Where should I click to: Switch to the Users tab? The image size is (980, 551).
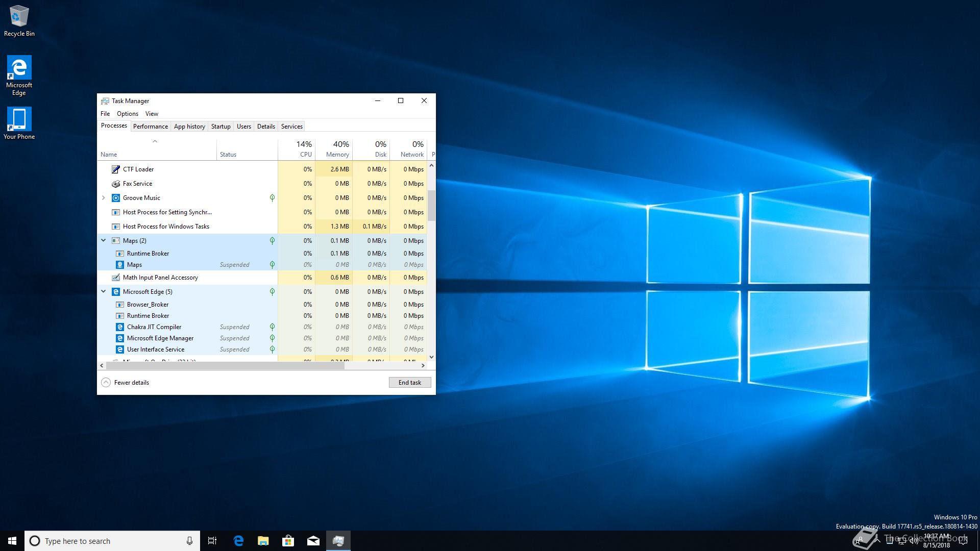tap(244, 127)
